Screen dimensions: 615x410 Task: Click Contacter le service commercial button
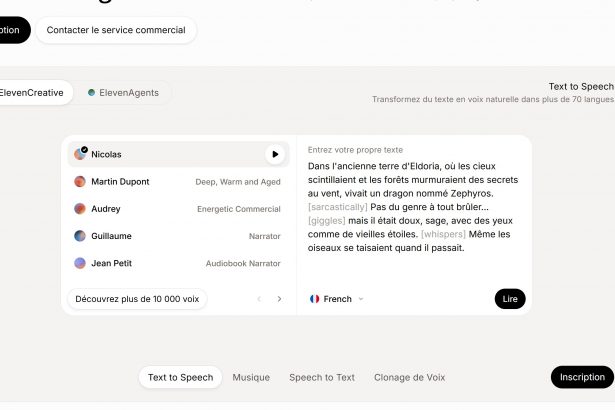(x=116, y=30)
